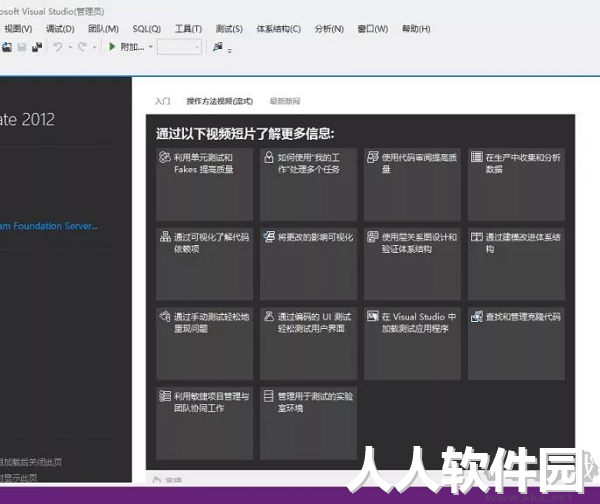This screenshot has width=600, height=504.
Task: Click the 附加... start button text
Action: [132, 47]
